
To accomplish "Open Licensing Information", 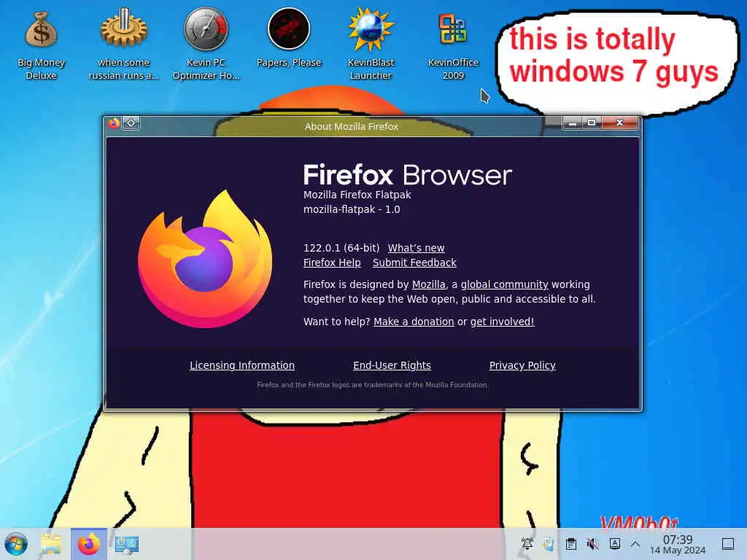I will (242, 366).
